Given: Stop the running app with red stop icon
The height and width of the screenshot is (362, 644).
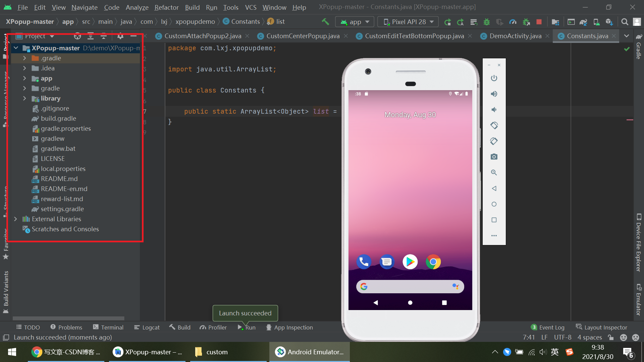Looking at the screenshot, I should click(539, 21).
